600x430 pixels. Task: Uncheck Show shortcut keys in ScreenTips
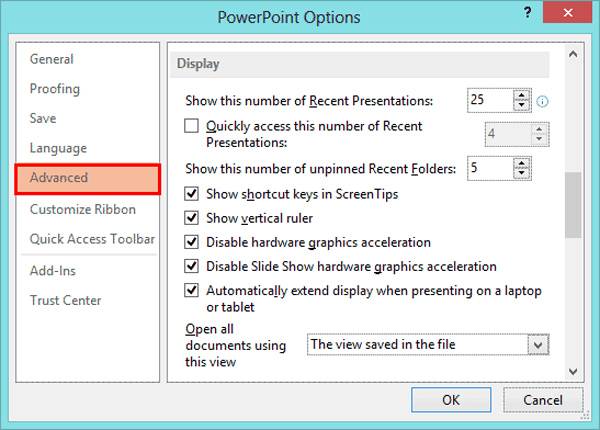(193, 194)
